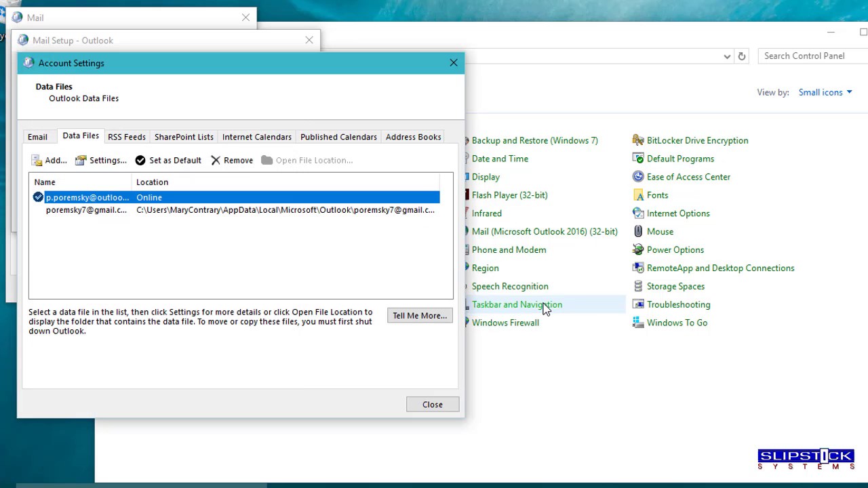Open Taskbar and Navigation

(517, 305)
